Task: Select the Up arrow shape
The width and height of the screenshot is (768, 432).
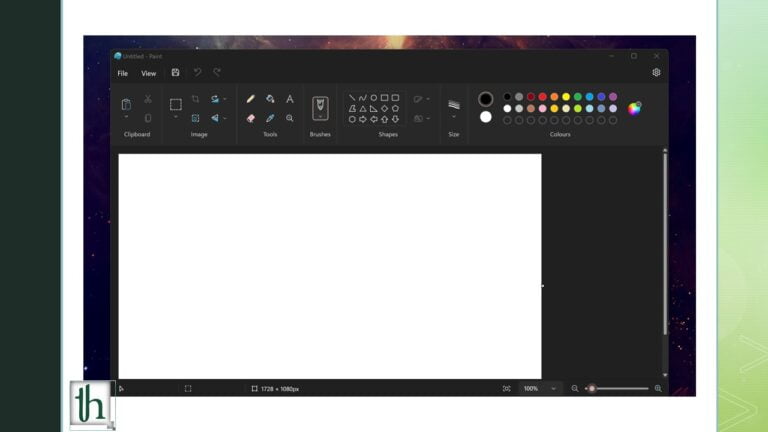Action: pyautogui.click(x=384, y=119)
